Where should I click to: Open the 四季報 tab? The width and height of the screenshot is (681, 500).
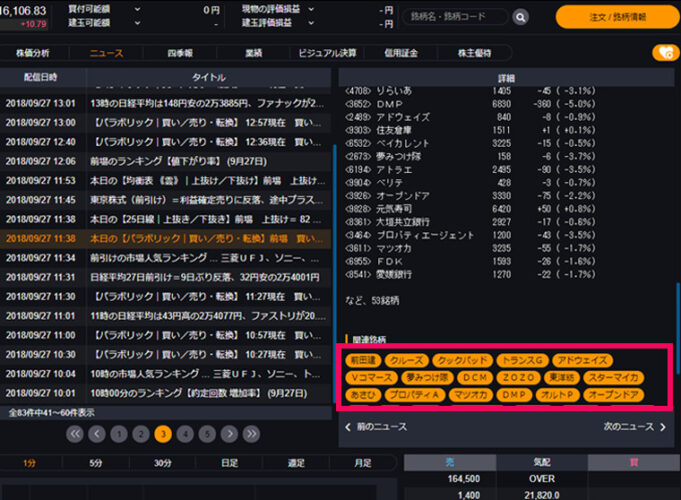point(180,53)
